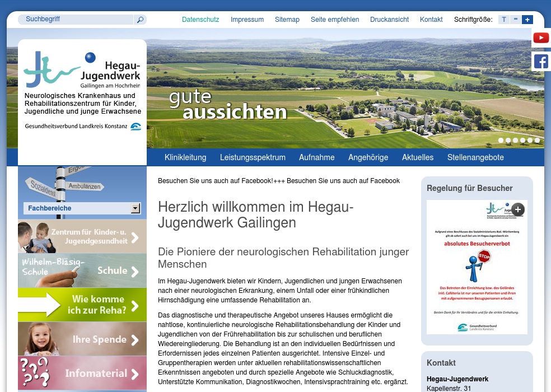Open the Datenschutz link
The width and height of the screenshot is (551, 392).
(200, 19)
